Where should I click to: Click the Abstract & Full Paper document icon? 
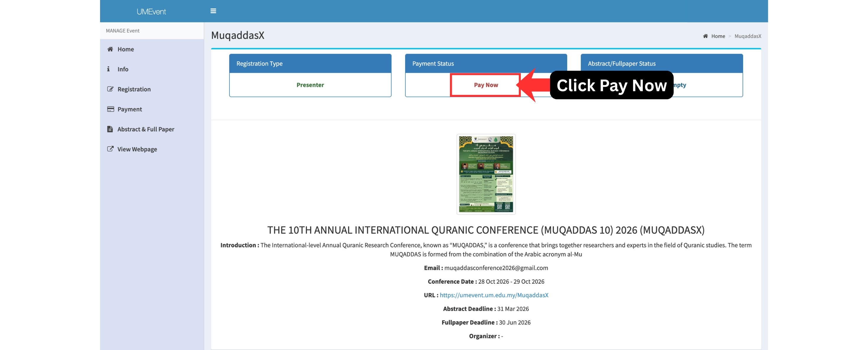(110, 129)
